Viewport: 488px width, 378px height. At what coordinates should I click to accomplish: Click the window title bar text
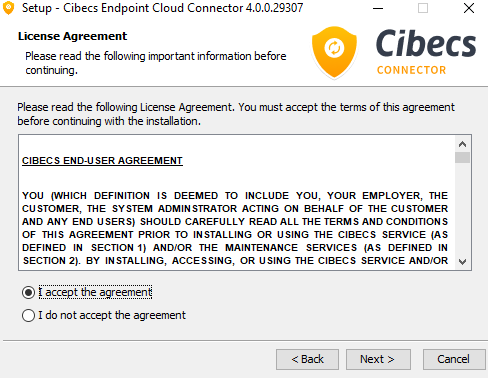pyautogui.click(x=163, y=8)
